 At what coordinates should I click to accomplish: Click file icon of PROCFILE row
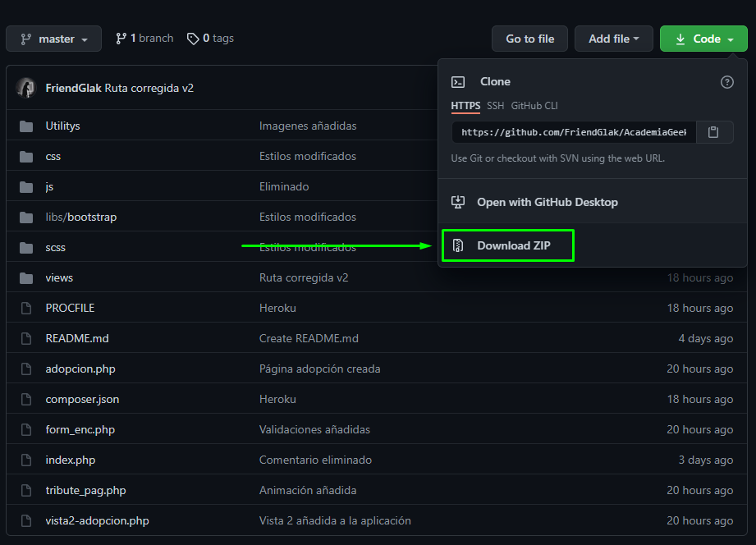(26, 308)
